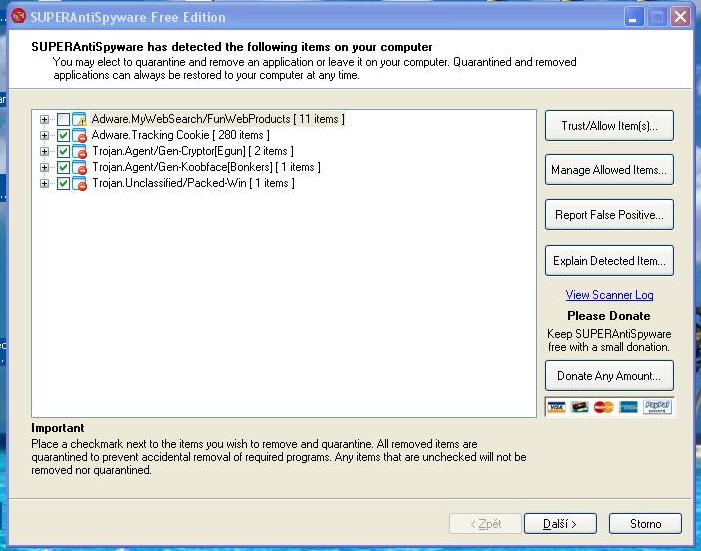Click the threat icon beside Trojan.Agent/Gen-Cryptor[Egun]

(x=79, y=152)
